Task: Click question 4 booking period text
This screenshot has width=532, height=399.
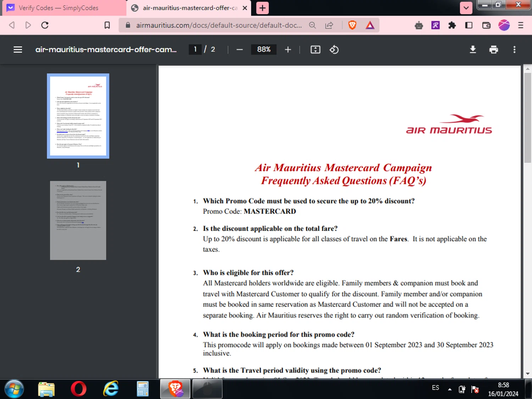Action: (279, 334)
